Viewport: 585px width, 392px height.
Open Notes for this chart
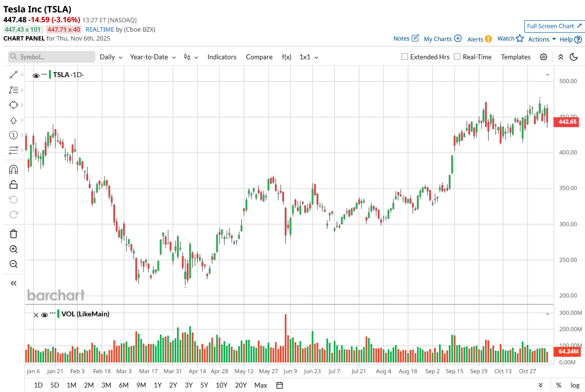[x=406, y=38]
